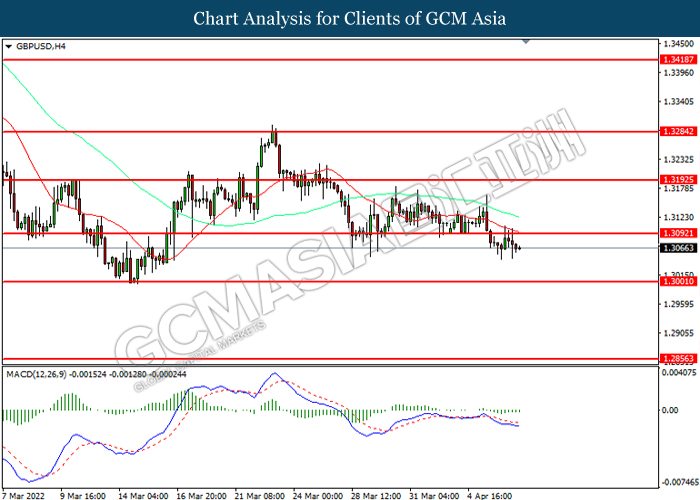Click the 14 Mar 04:00 time label
Image resolution: width=700 pixels, height=500 pixels.
pos(143,496)
